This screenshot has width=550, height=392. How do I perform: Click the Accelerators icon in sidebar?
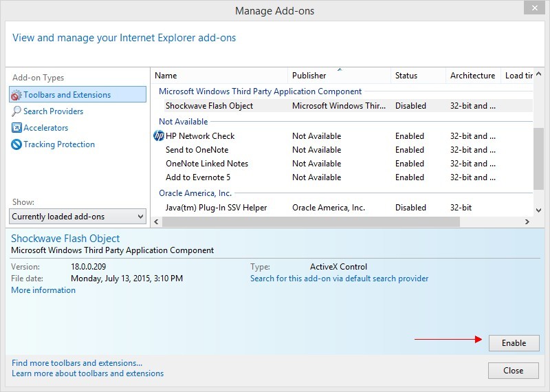pyautogui.click(x=16, y=128)
